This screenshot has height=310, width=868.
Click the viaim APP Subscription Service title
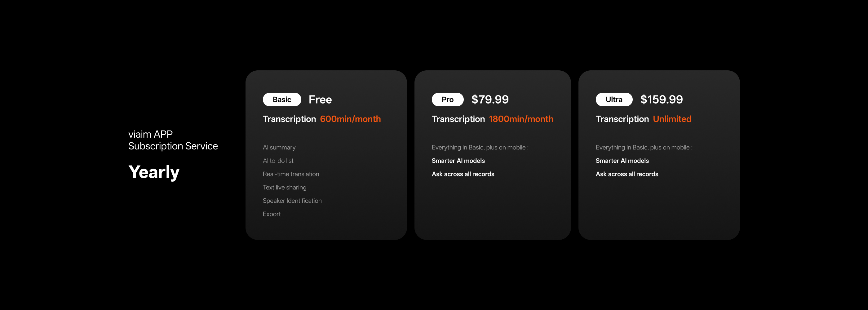pos(173,140)
